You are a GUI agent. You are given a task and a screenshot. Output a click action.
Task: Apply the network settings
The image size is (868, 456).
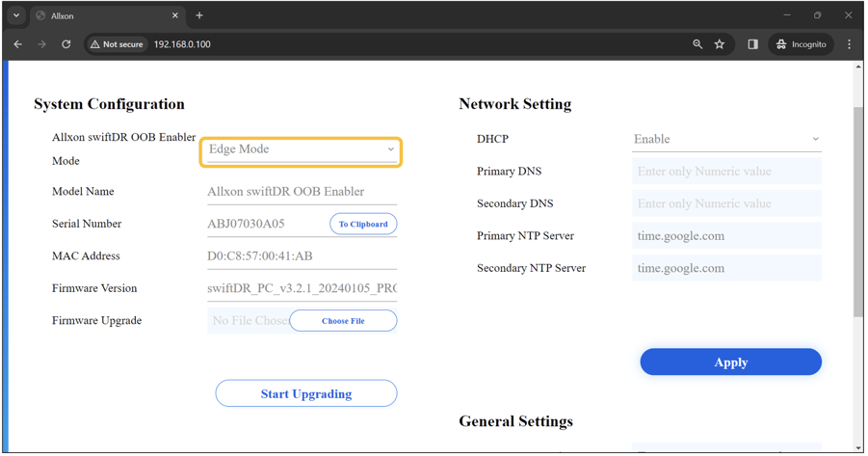tap(730, 362)
